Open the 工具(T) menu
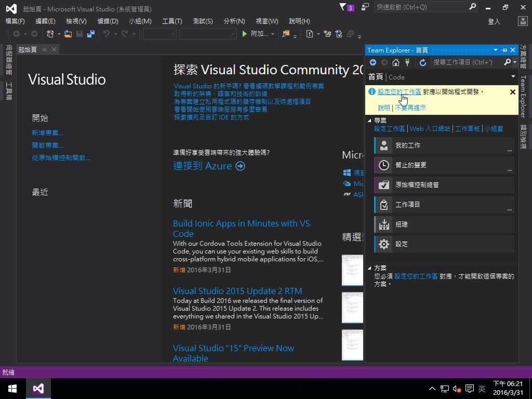Screen dimensions: 532x399 (x=172, y=21)
